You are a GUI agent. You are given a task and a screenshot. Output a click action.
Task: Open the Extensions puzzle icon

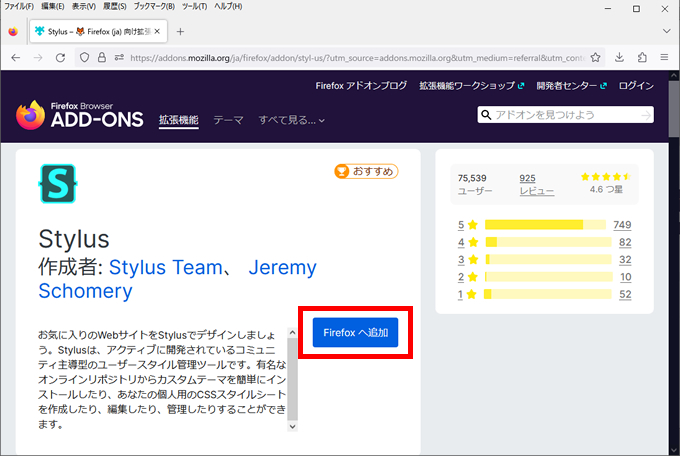[x=642, y=57]
